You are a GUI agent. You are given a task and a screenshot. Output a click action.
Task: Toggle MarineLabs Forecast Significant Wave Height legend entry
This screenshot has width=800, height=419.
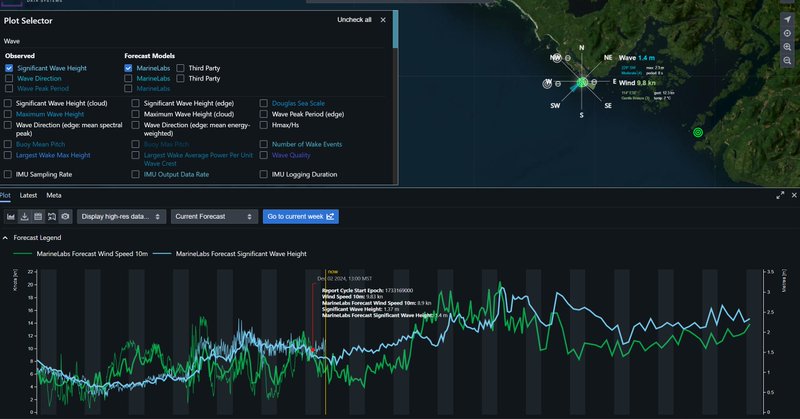(x=230, y=254)
